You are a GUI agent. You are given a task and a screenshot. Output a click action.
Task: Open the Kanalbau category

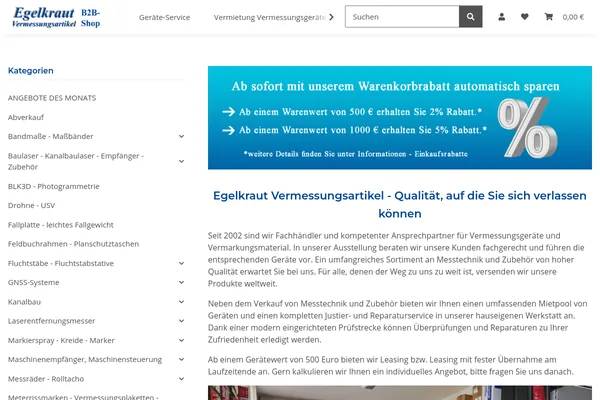pyautogui.click(x=24, y=302)
